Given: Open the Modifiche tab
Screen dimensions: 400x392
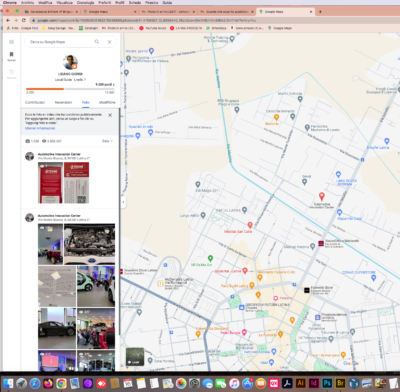Looking at the screenshot, I should pyautogui.click(x=107, y=102).
